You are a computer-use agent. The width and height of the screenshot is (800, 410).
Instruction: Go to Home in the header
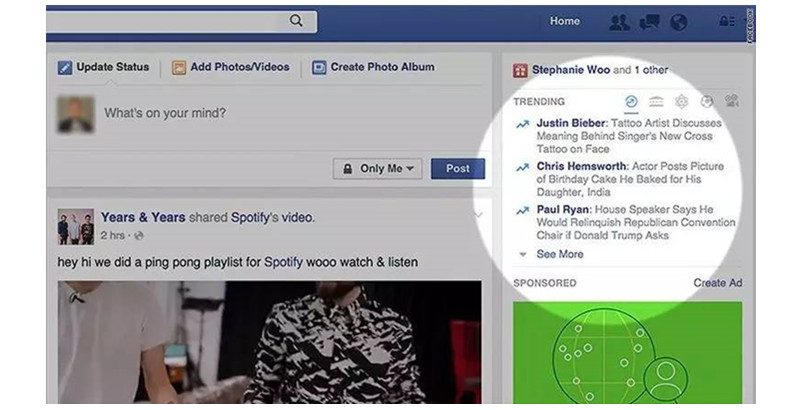565,21
